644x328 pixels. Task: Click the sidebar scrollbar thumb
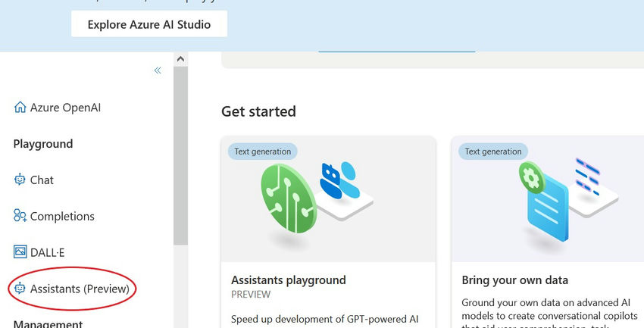(x=180, y=155)
